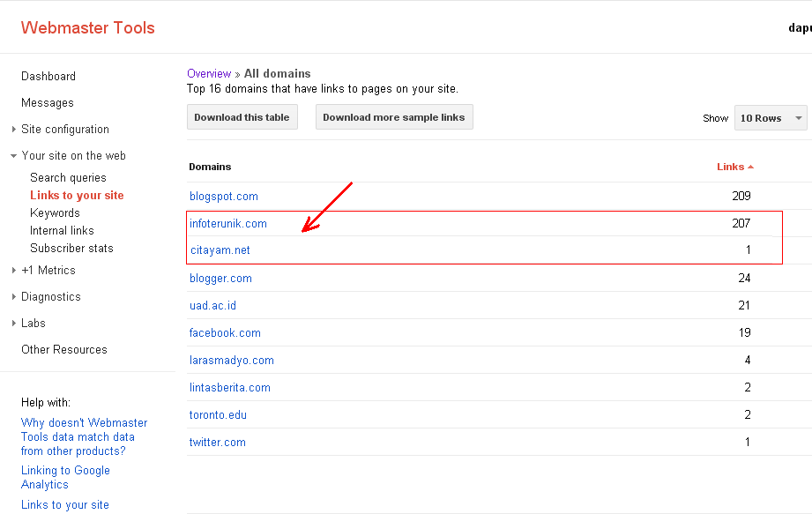The height and width of the screenshot is (514, 812).
Task: Open the Diagnostics label
Action: (x=51, y=296)
